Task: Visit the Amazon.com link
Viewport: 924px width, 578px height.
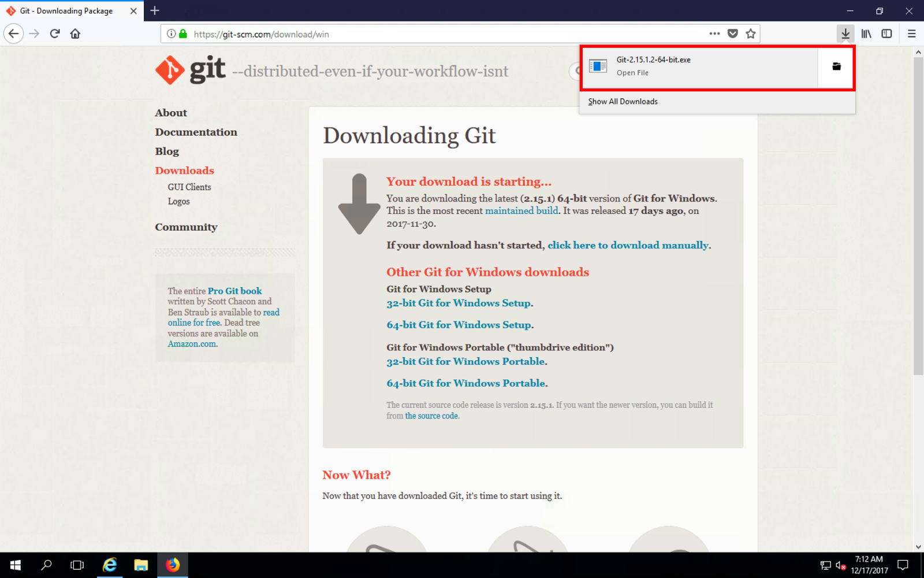Action: point(192,344)
